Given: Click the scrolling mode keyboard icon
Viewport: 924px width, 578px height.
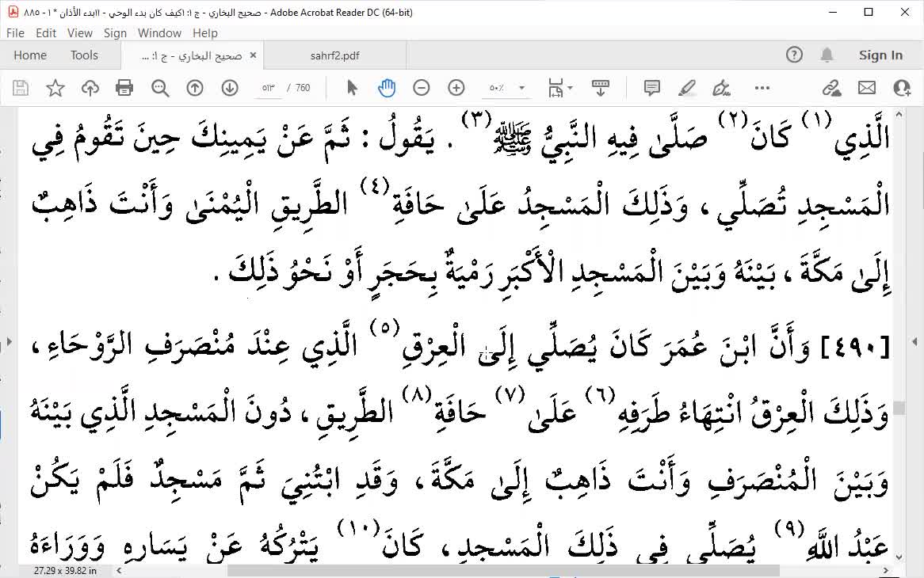Looking at the screenshot, I should point(600,89).
